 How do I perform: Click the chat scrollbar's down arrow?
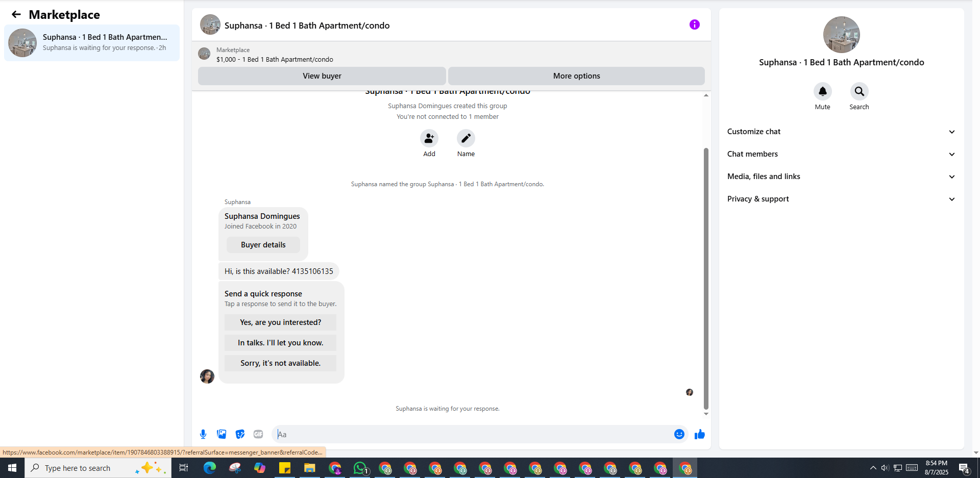(x=706, y=414)
